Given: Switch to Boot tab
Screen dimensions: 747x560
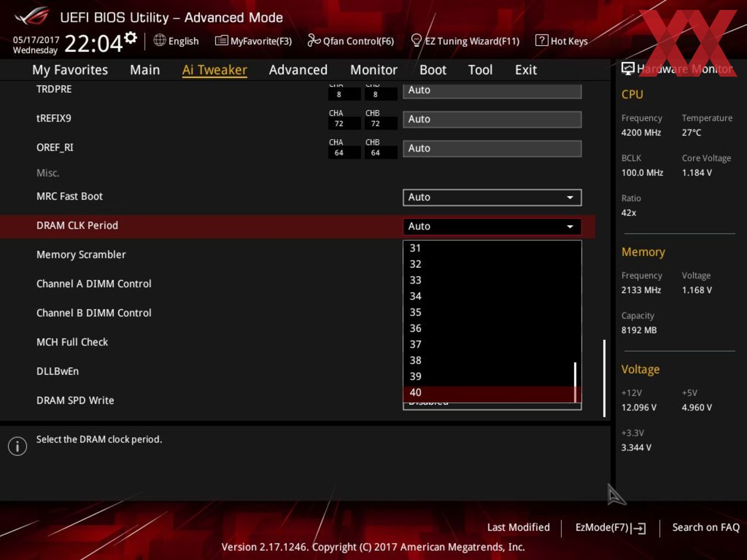Looking at the screenshot, I should (433, 70).
